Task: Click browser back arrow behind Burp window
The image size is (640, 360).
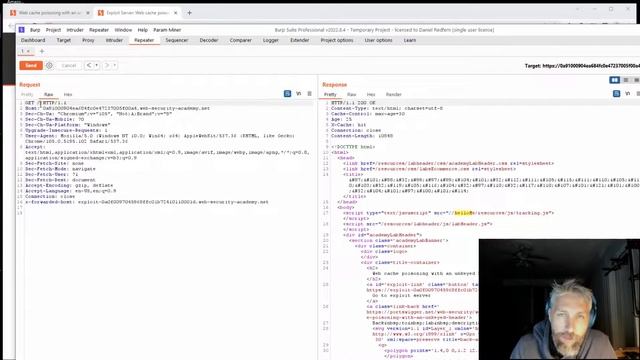Action: pyautogui.click(x=11, y=26)
